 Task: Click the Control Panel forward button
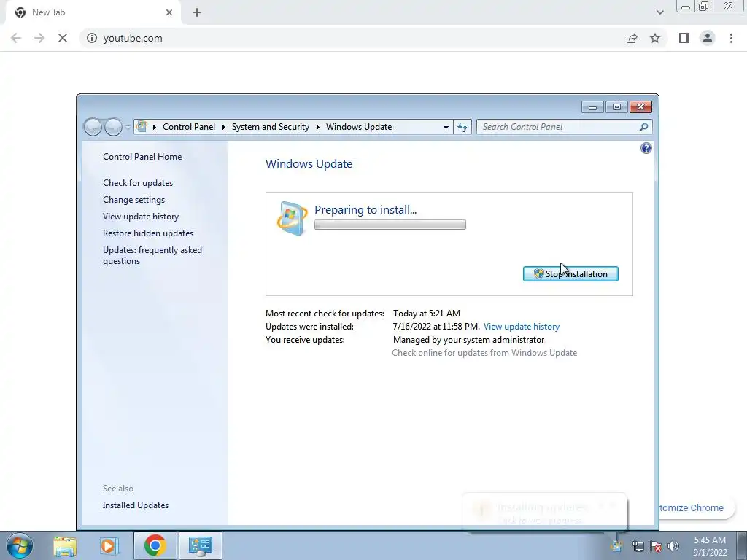(x=113, y=127)
